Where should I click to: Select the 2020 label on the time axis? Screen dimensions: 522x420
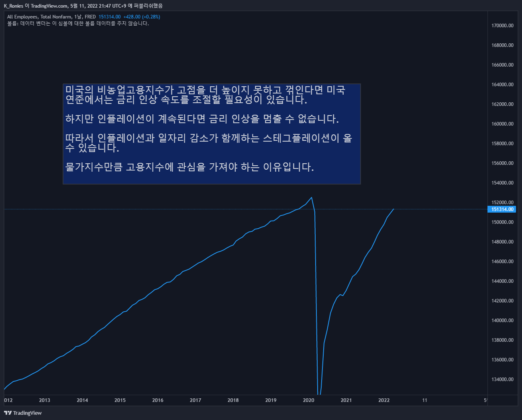[309, 400]
